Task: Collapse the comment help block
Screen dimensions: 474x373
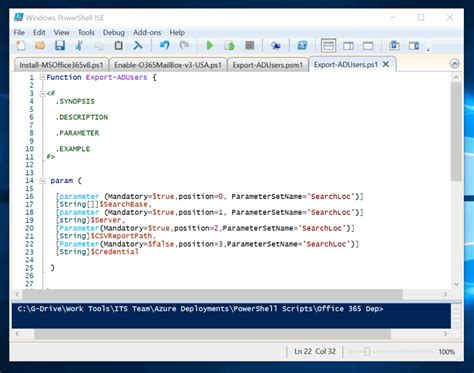Action: (42, 93)
